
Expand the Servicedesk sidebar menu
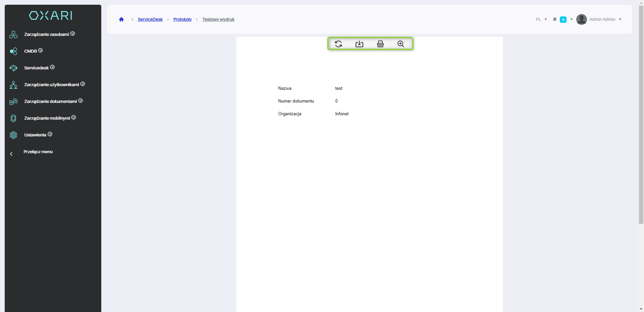(37, 68)
